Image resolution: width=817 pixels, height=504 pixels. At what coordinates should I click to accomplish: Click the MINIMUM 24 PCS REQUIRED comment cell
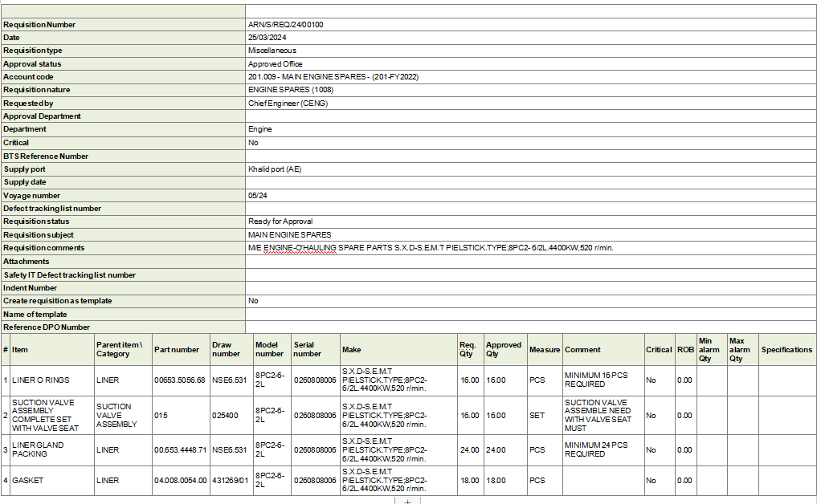(596, 449)
